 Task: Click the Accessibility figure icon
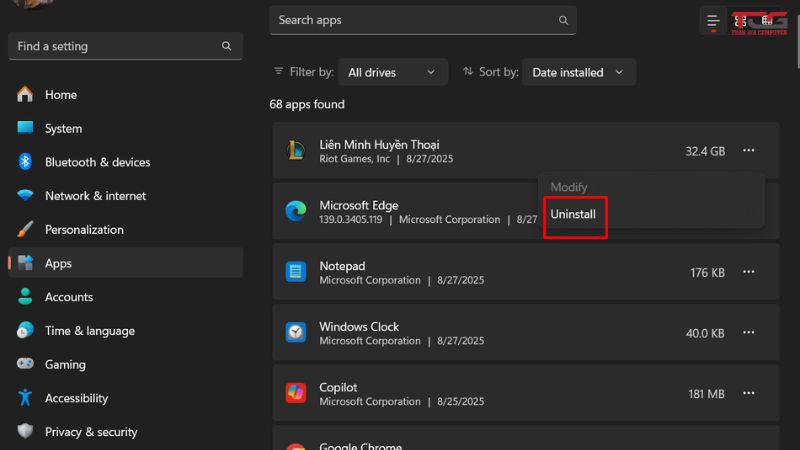tap(24, 397)
